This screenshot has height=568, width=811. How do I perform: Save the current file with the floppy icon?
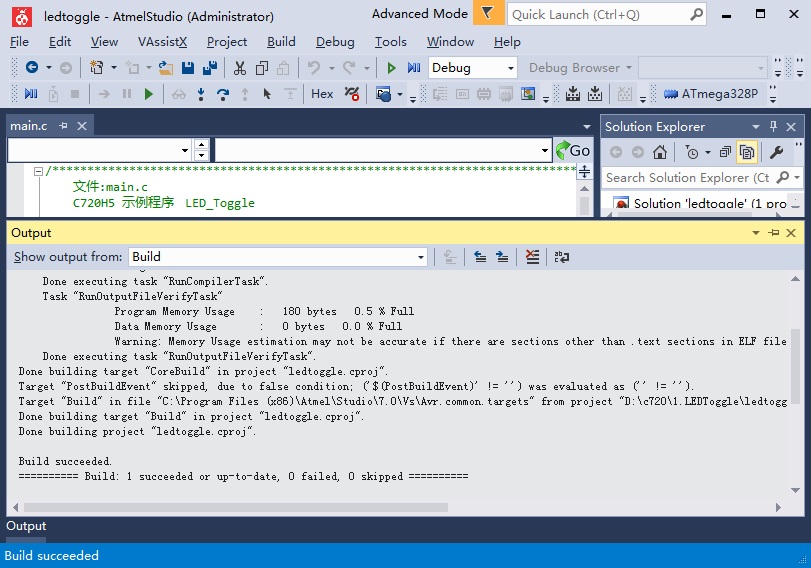click(x=188, y=67)
